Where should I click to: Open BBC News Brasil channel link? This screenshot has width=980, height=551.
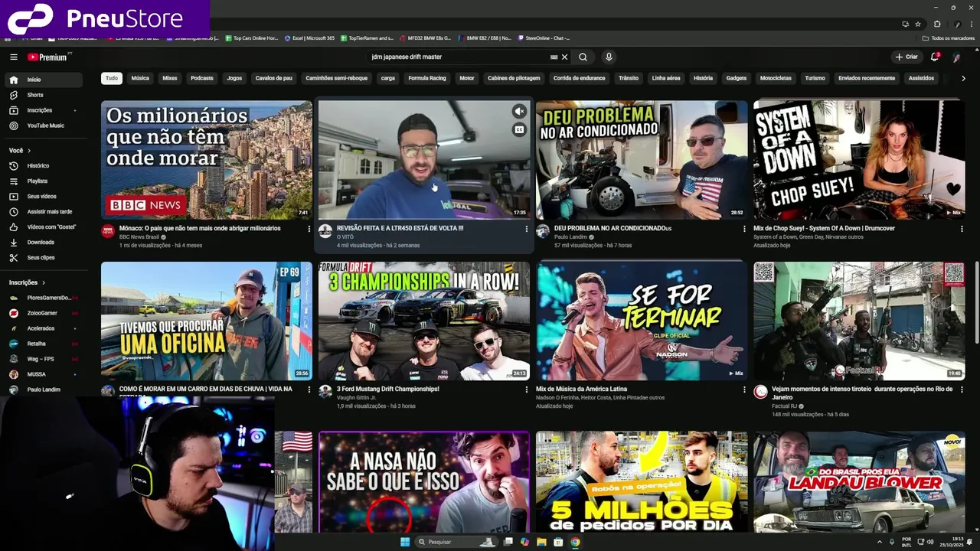coord(139,237)
